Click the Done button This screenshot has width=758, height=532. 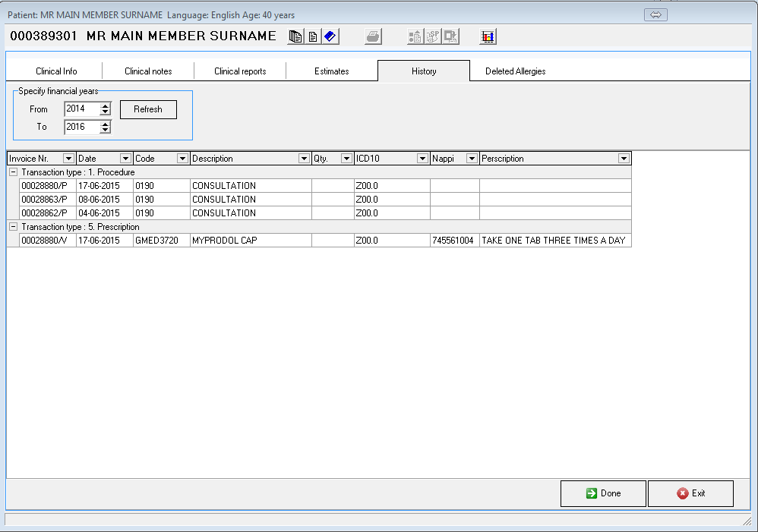603,493
